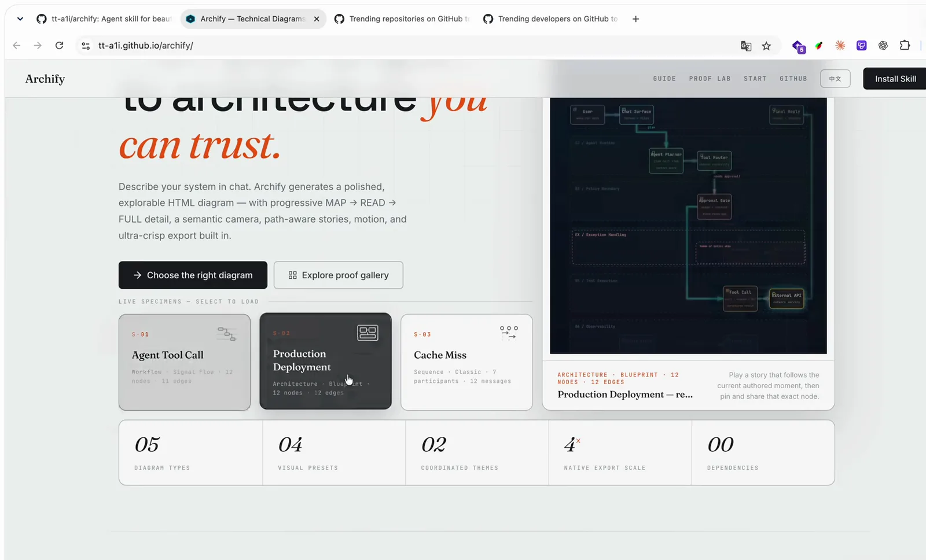The image size is (926, 560).
Task: Open a new browser tab
Action: point(635,19)
